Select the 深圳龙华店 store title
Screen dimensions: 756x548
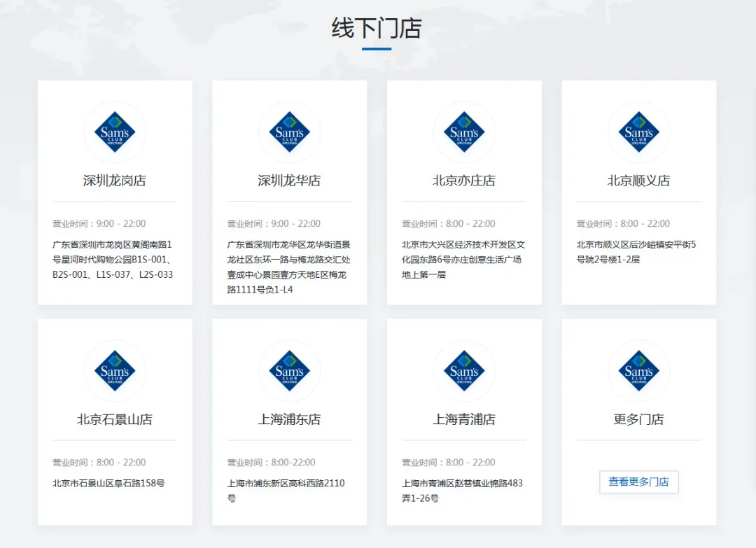pos(289,181)
